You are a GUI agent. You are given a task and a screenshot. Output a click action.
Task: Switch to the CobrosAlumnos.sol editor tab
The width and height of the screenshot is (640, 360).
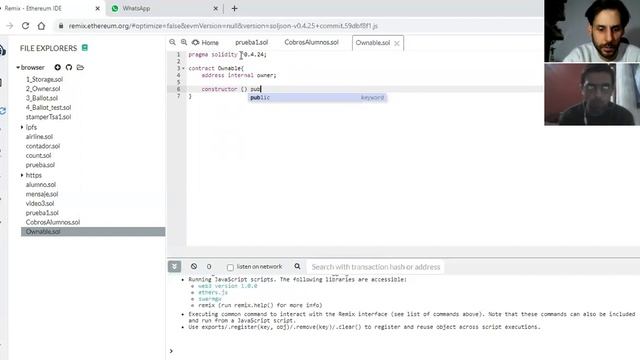[x=311, y=42]
